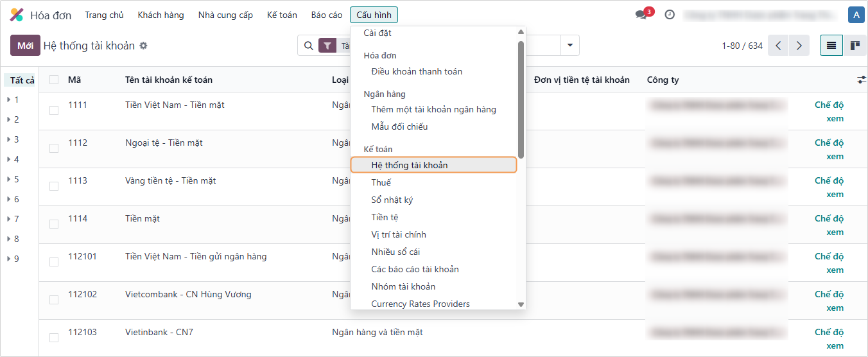This screenshot has height=357, width=868.
Task: Select Thuế from Cấu hình menu
Action: pyautogui.click(x=381, y=182)
